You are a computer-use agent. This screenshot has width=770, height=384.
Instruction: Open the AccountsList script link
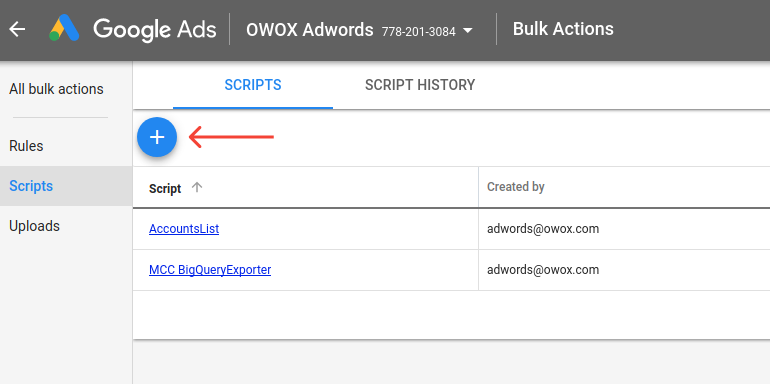184,229
